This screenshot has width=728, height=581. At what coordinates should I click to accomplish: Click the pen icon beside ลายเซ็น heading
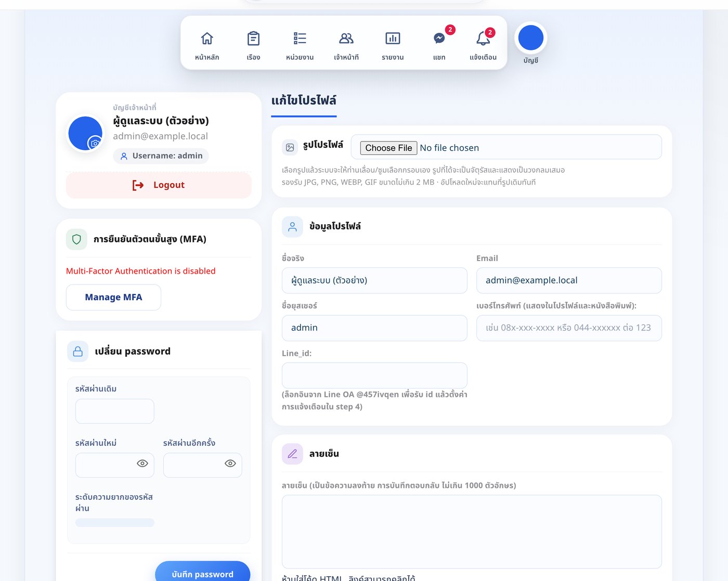coord(292,454)
